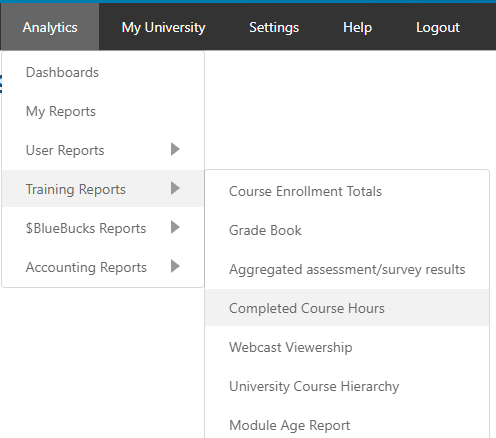
Task: Expand the User Reports submenu arrow
Action: point(175,149)
